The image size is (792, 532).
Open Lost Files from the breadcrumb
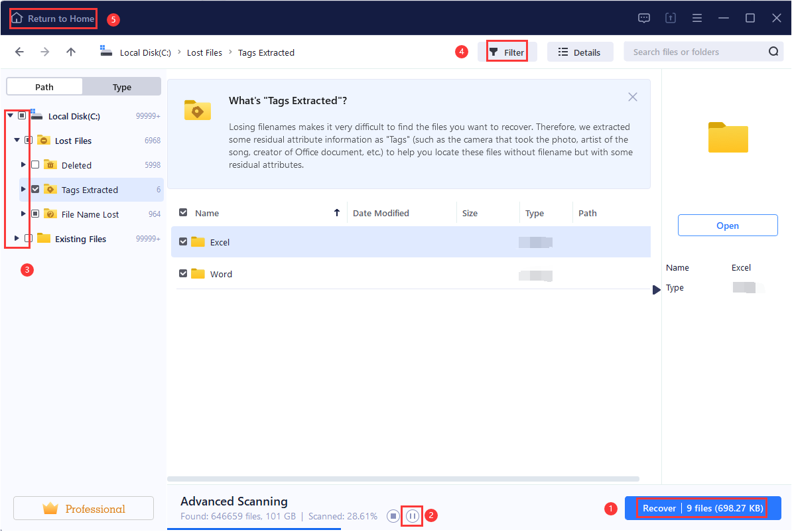click(204, 52)
